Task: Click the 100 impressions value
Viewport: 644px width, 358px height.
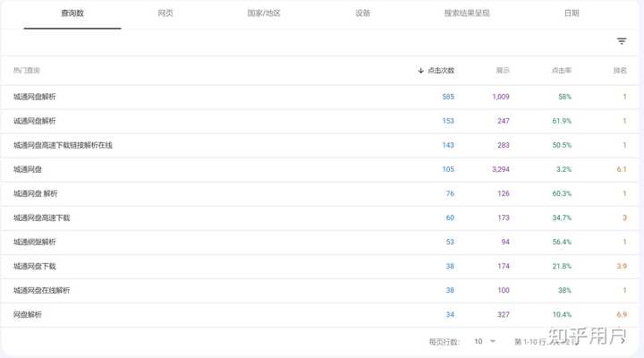Action: point(503,290)
